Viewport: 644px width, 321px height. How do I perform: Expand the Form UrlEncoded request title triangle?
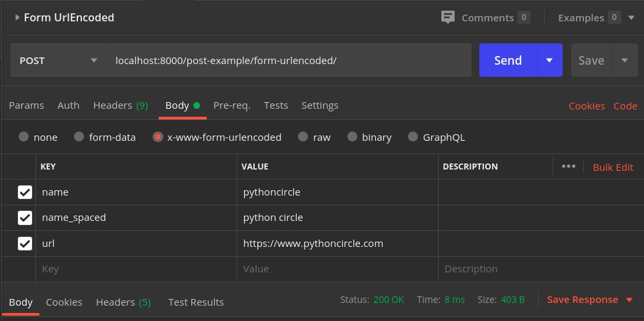(17, 17)
